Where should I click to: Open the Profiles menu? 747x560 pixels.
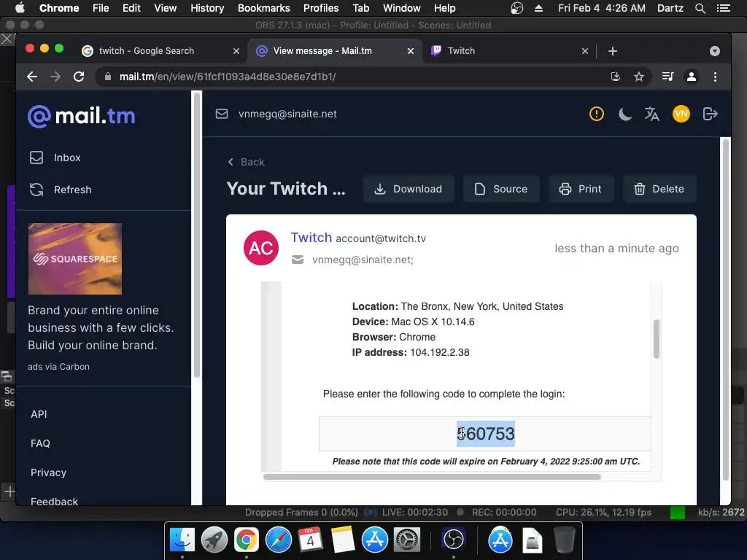pyautogui.click(x=321, y=8)
